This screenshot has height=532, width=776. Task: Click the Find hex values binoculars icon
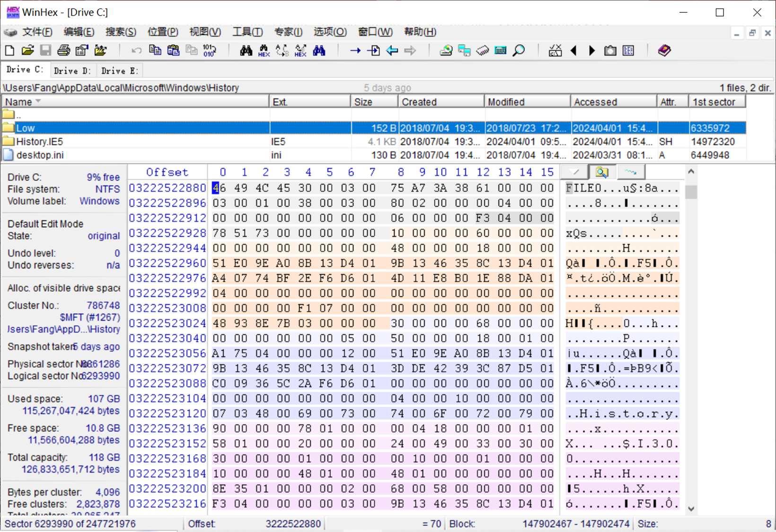264,50
